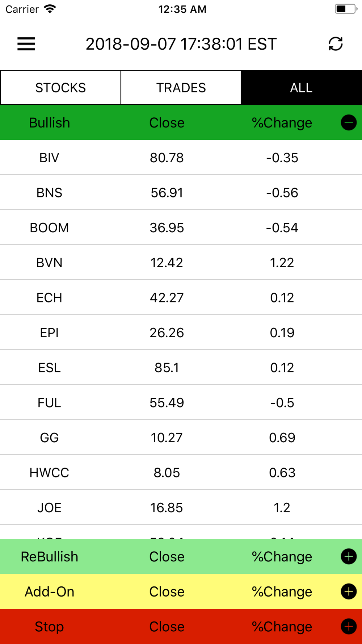Tap the battery indicator icon
This screenshot has height=644, width=362.
tap(345, 9)
